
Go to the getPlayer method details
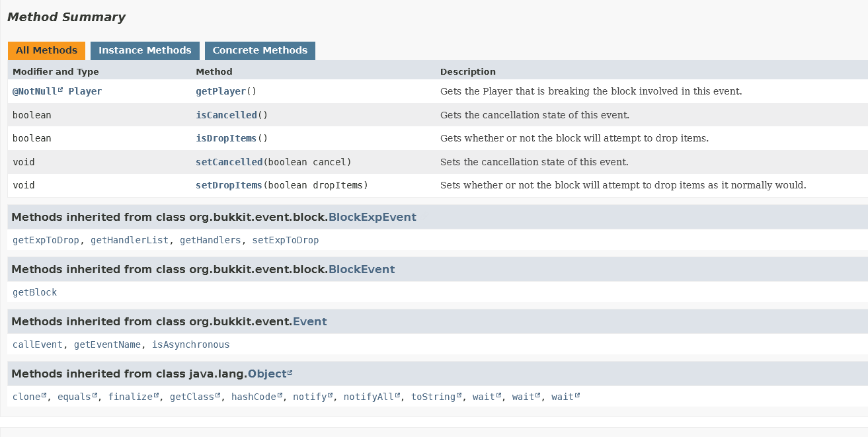click(x=221, y=91)
